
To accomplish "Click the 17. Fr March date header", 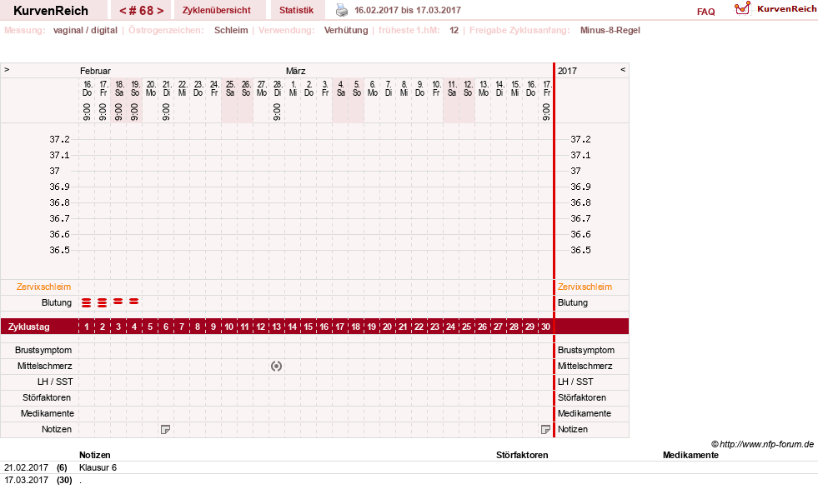I will tap(547, 88).
